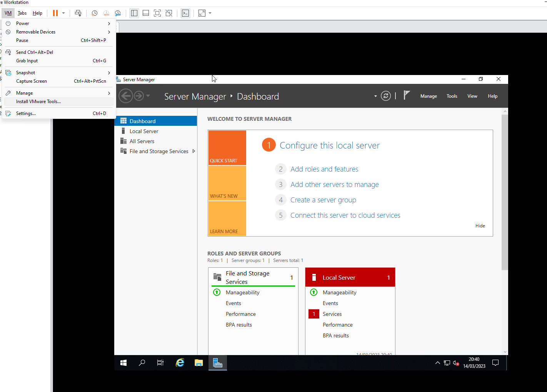
Task: Click the VMware pause button icon
Action: click(x=55, y=13)
